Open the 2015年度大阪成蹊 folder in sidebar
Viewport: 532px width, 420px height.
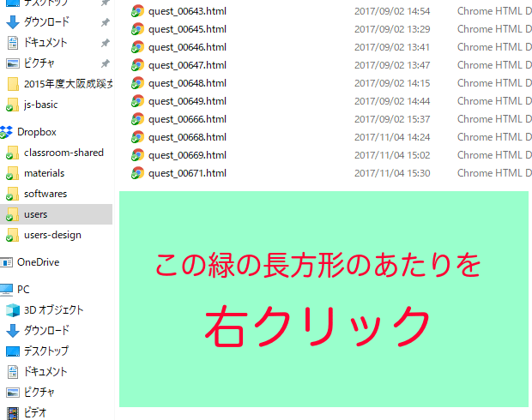tap(68, 84)
